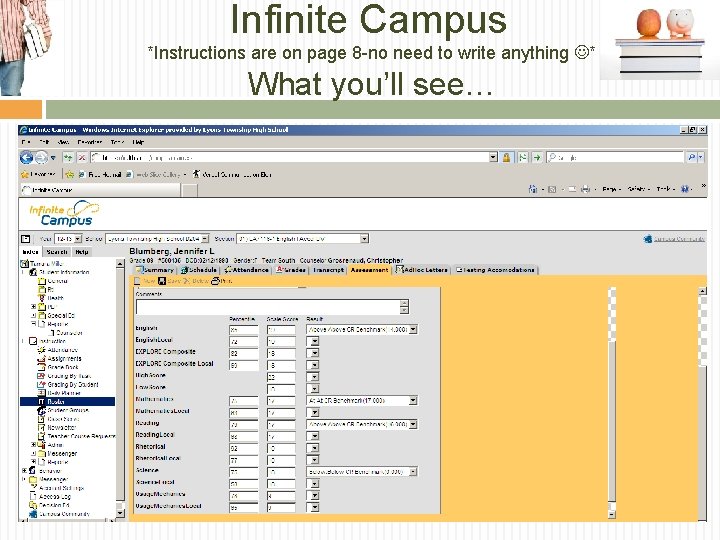This screenshot has width=720, height=540.
Task: Click the Student Groups icon in tree
Action: point(41,411)
